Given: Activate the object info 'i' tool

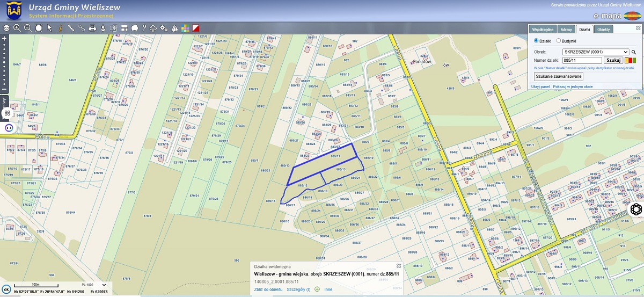Looking at the screenshot, I should coord(60,28).
